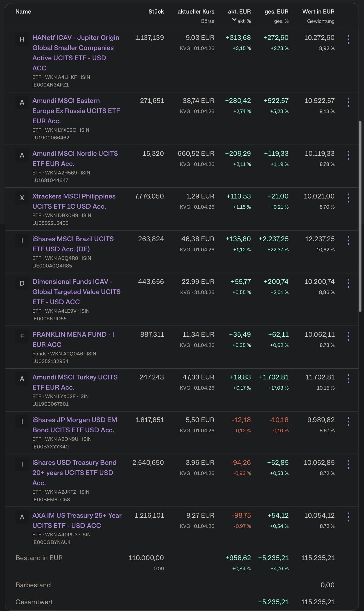Viewport: 364px width, 611px height.
Task: Open options menu for Amundi MSCI Eastern Europe
Action: coord(348,102)
